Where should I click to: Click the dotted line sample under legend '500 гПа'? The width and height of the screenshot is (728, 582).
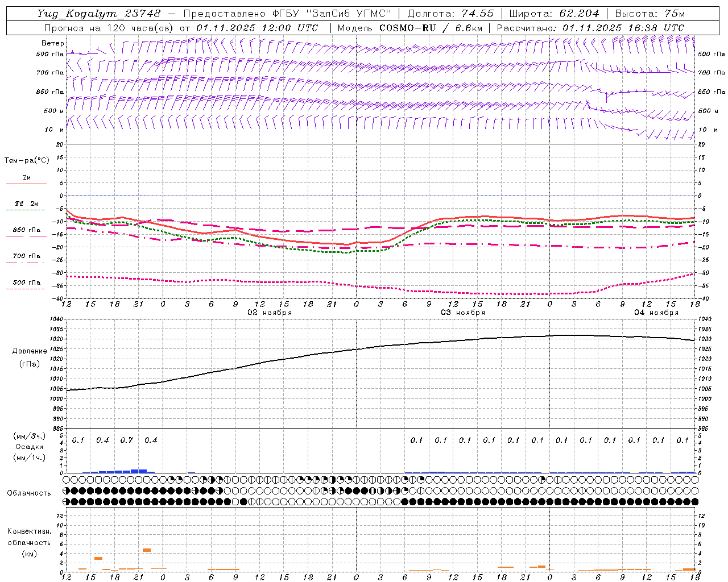click(26, 289)
